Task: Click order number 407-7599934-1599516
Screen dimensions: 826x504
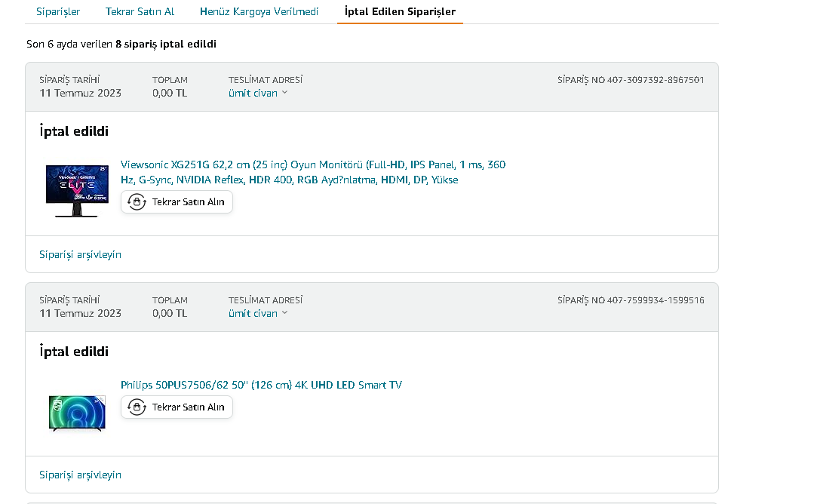Action: [656, 300]
